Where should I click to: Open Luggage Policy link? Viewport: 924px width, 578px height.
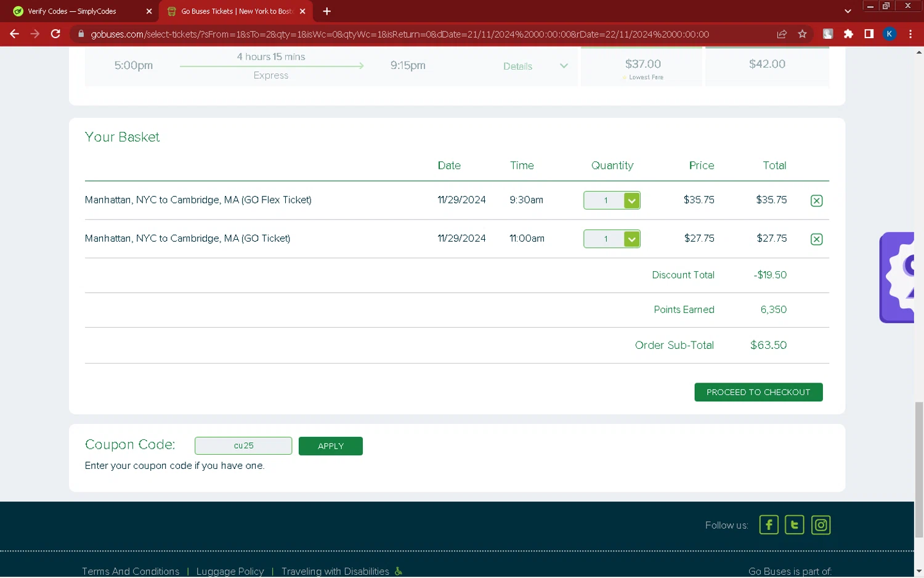pos(230,571)
